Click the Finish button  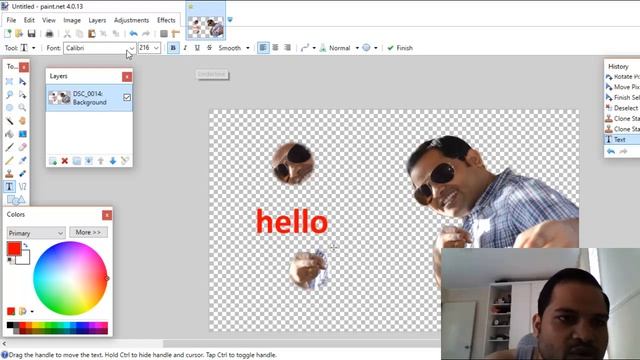(400, 48)
